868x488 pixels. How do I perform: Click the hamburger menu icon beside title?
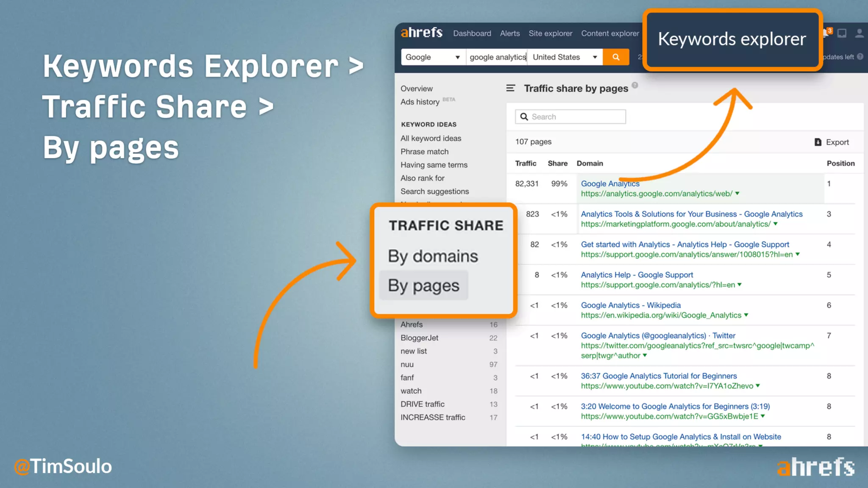(x=510, y=88)
